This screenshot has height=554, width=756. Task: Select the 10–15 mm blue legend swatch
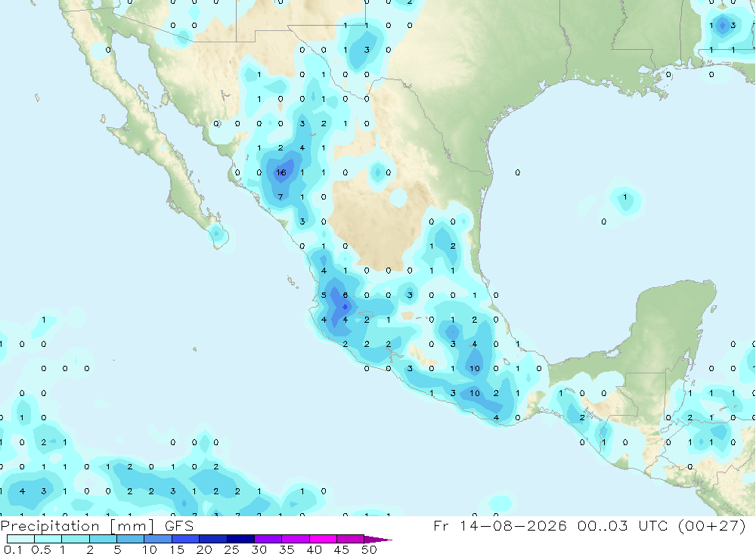[x=158, y=539]
